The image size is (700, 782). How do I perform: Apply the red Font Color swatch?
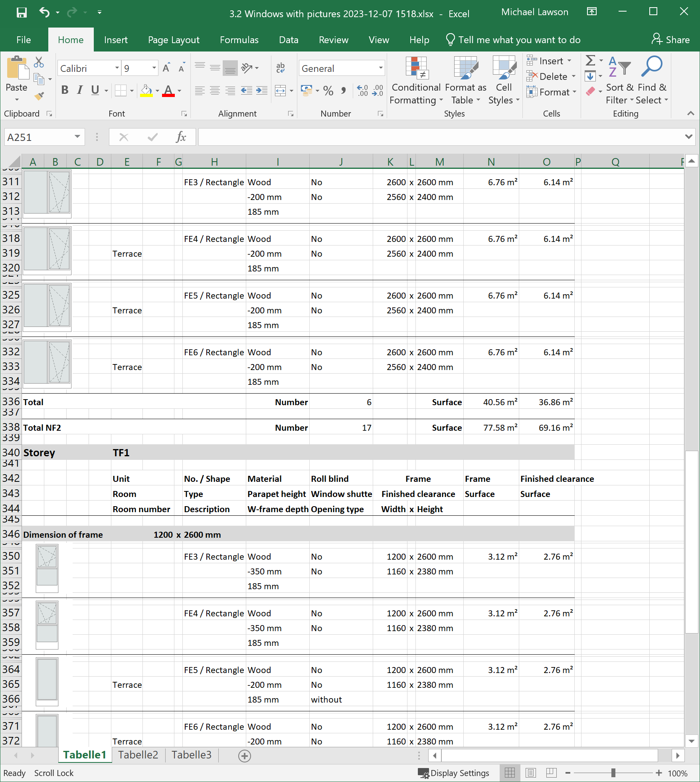(x=168, y=91)
